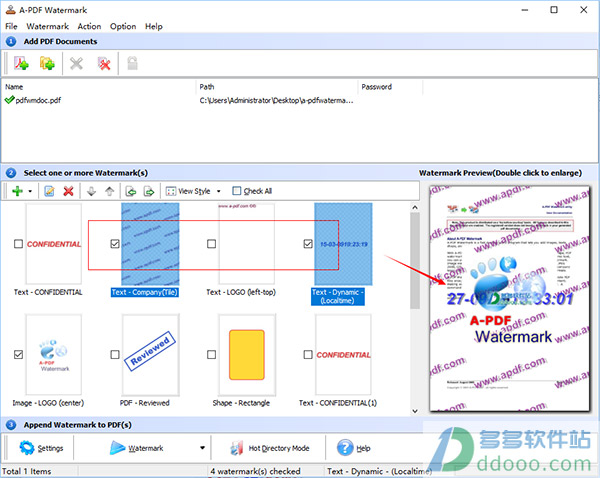Click the step 2 number badge

[11, 173]
